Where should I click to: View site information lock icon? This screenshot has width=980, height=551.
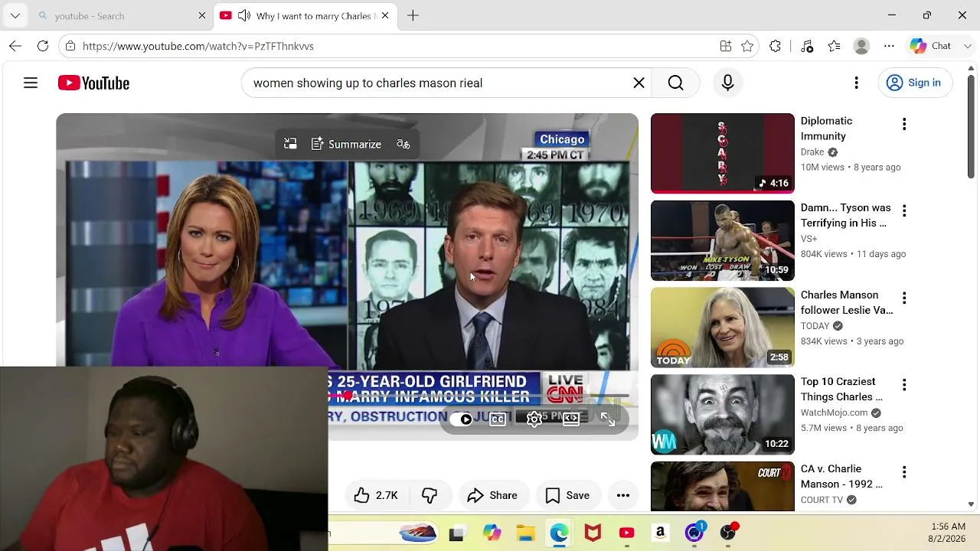pos(70,46)
